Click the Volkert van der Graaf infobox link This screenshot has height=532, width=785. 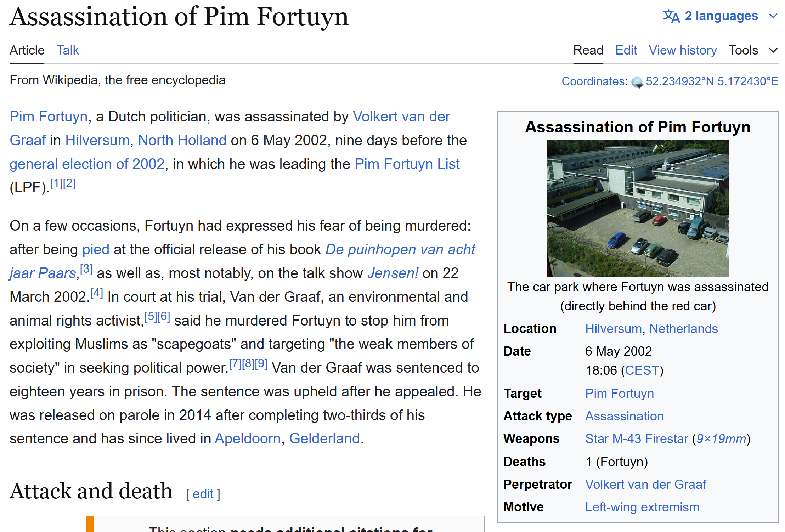click(645, 484)
